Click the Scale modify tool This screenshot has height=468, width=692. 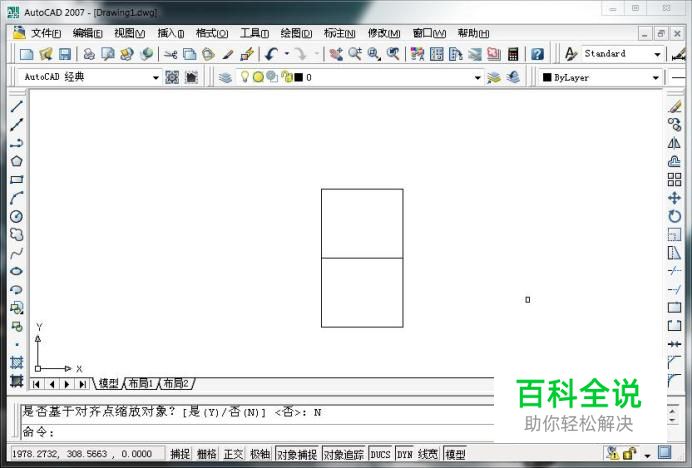pos(674,234)
